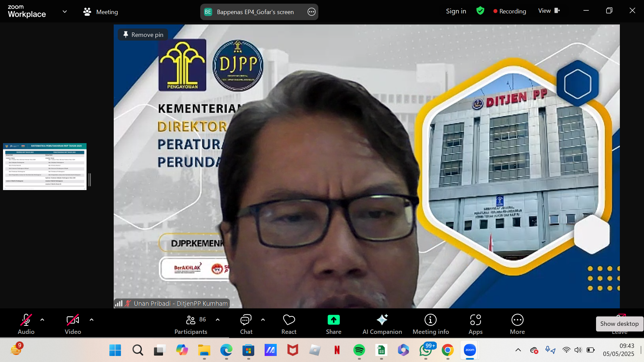The height and width of the screenshot is (362, 644).
Task: Open AI Companion
Action: [382, 324]
